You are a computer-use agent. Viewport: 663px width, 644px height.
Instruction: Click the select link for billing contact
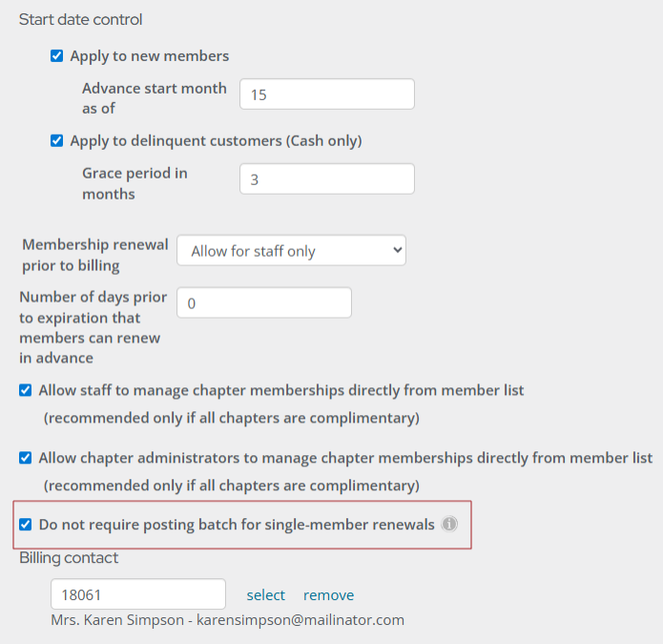point(265,595)
